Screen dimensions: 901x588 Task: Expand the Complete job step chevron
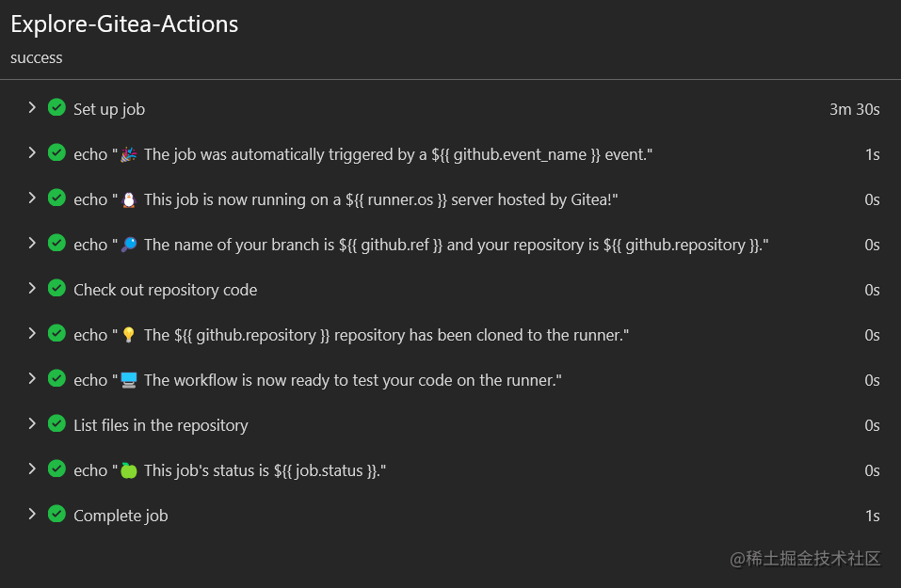(x=32, y=515)
